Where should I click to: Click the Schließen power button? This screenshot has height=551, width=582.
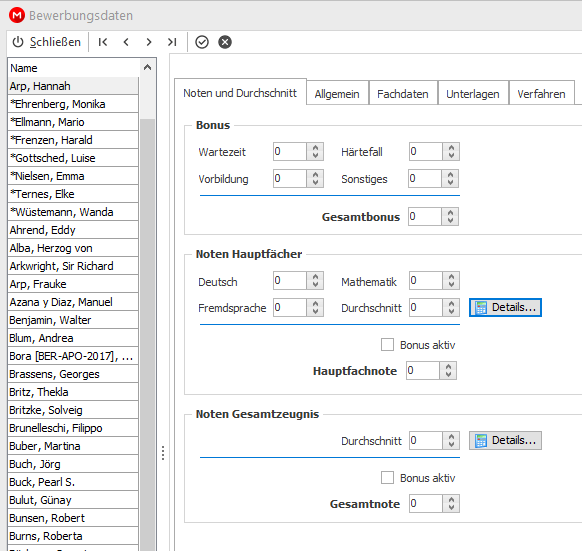pyautogui.click(x=46, y=42)
